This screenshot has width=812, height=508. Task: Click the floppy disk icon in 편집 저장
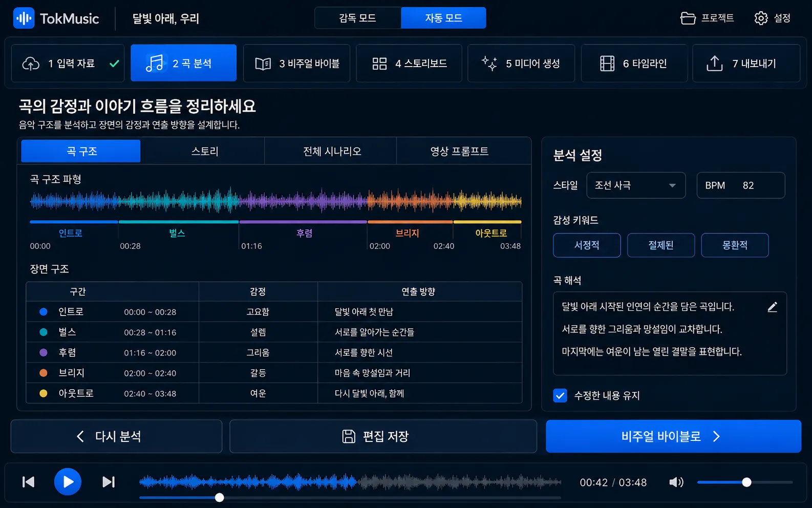click(x=349, y=436)
